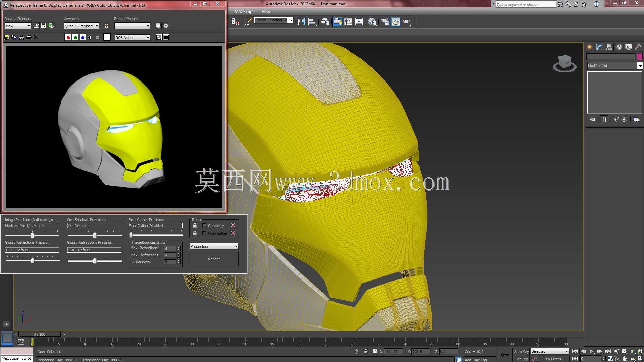Click the Render Production teapot icon

pyautogui.click(x=407, y=22)
